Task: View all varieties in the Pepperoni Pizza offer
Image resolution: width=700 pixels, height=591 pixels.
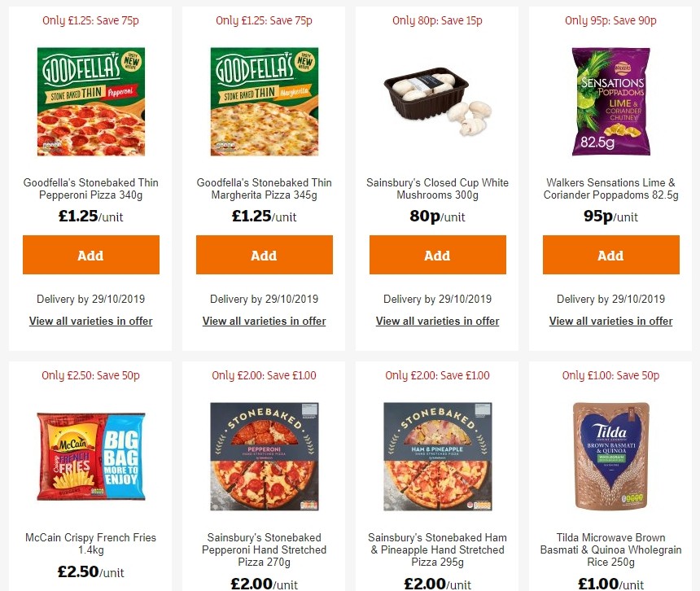Action: 90,321
